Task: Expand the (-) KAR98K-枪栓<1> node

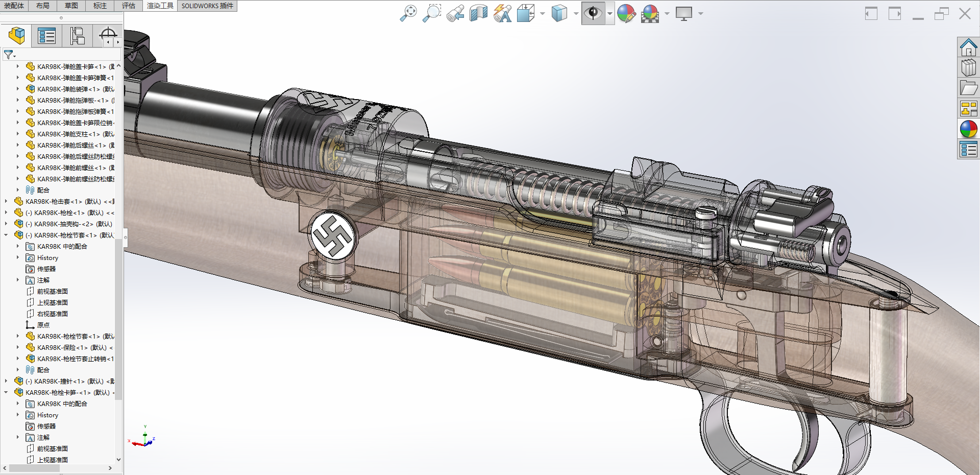Action: click(6, 212)
